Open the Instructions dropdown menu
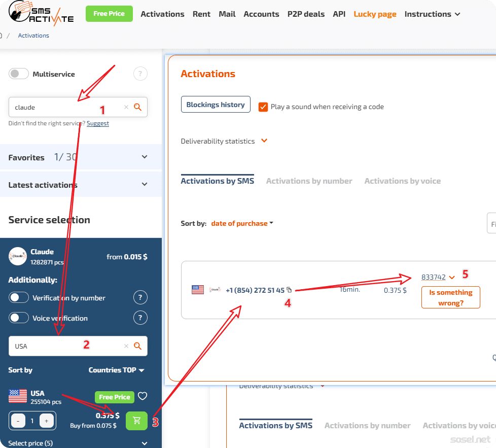Viewport: 496px width, 448px height. [432, 14]
